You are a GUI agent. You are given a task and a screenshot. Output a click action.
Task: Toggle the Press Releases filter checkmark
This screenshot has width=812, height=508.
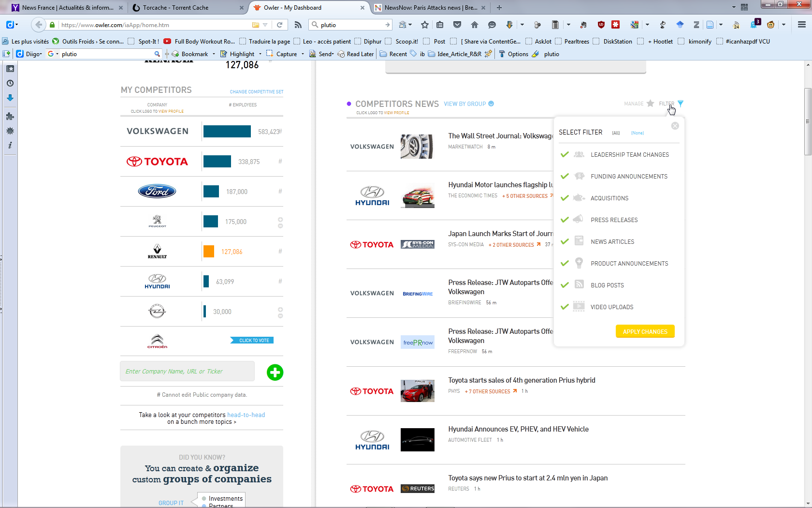(x=565, y=220)
